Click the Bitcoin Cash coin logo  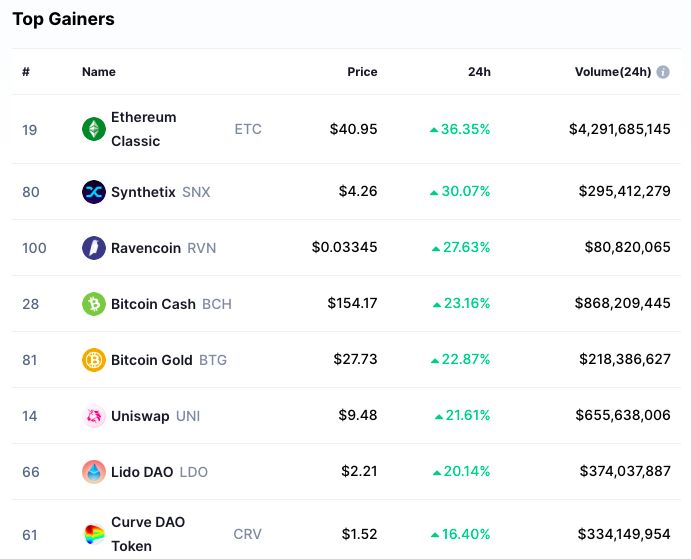tap(94, 304)
